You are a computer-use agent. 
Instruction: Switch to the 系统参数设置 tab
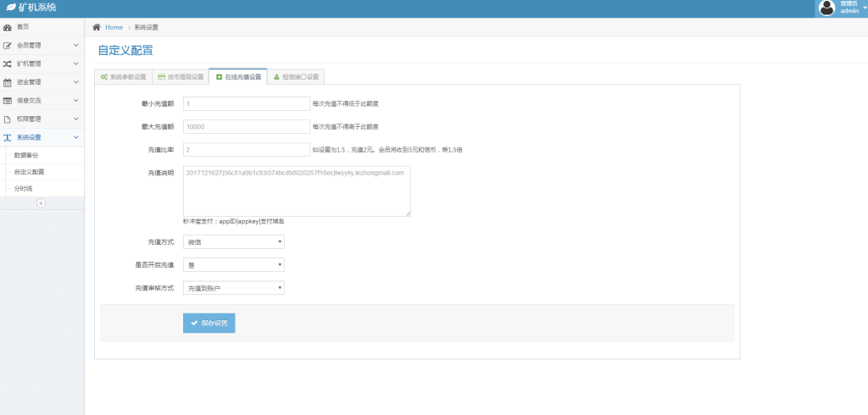tap(124, 77)
